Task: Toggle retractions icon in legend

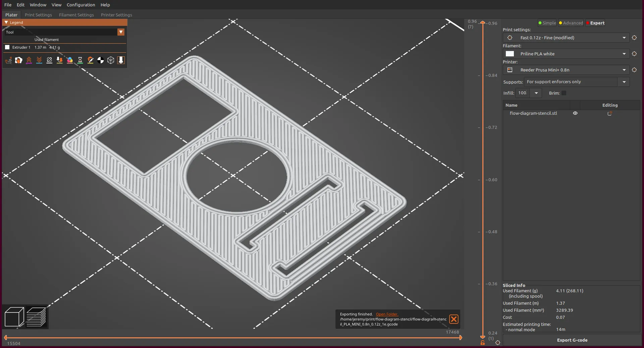Action: click(29, 60)
